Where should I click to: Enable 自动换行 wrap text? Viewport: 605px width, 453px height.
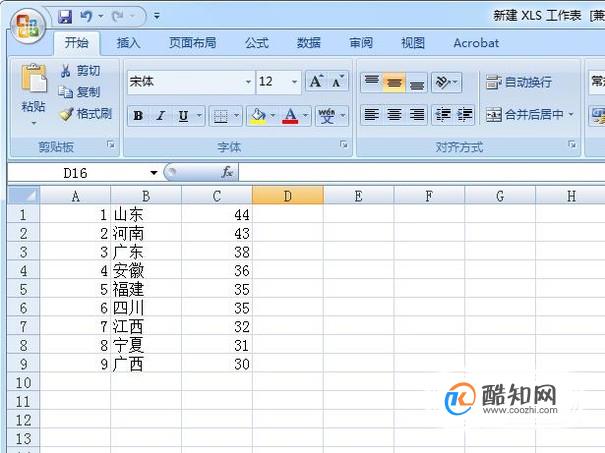click(x=519, y=82)
